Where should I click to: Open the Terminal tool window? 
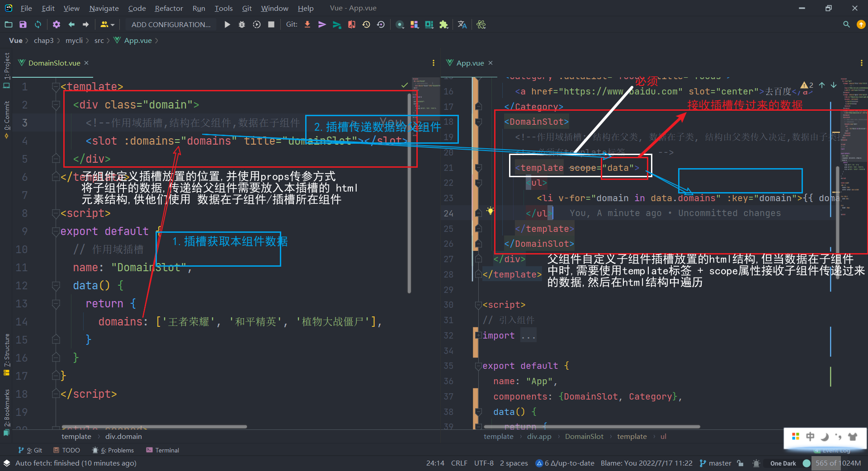click(x=163, y=450)
